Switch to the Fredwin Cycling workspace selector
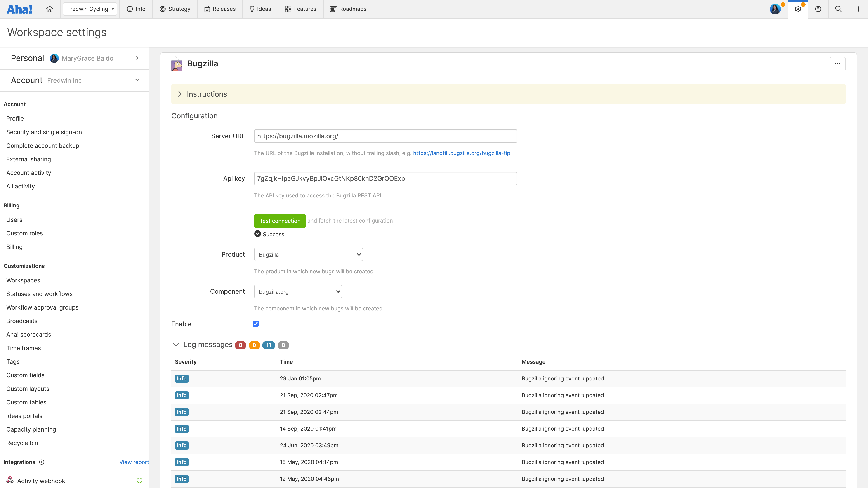The image size is (868, 488). click(89, 9)
